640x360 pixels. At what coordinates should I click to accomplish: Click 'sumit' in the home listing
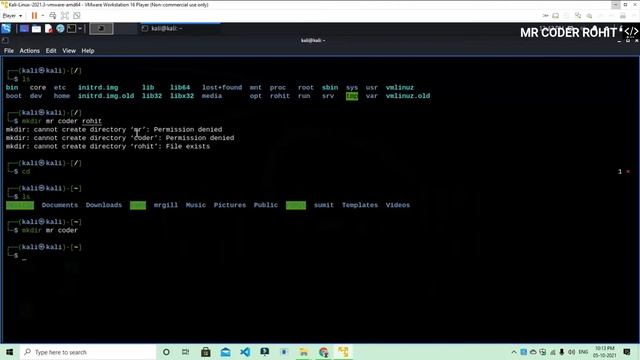click(x=324, y=205)
